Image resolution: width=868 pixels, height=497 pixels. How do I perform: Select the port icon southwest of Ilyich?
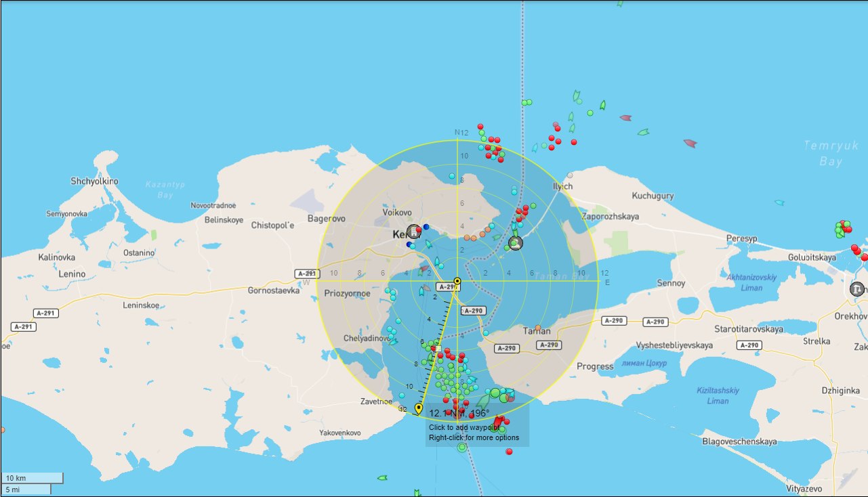pyautogui.click(x=515, y=242)
